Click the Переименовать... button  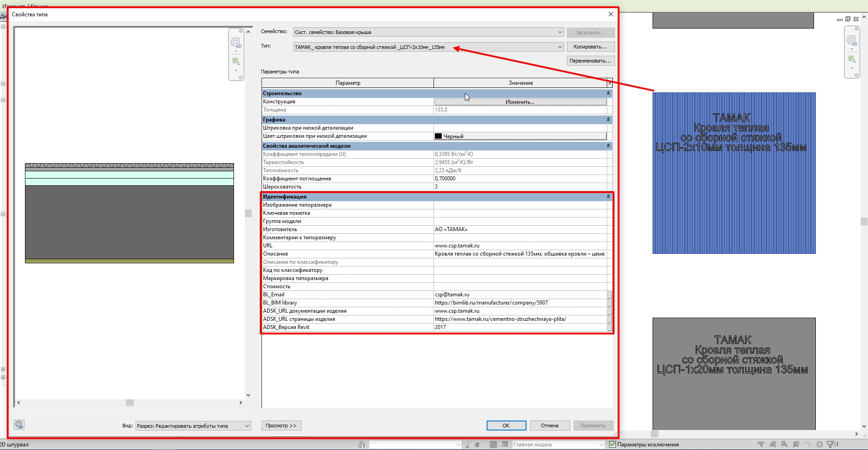coord(590,61)
